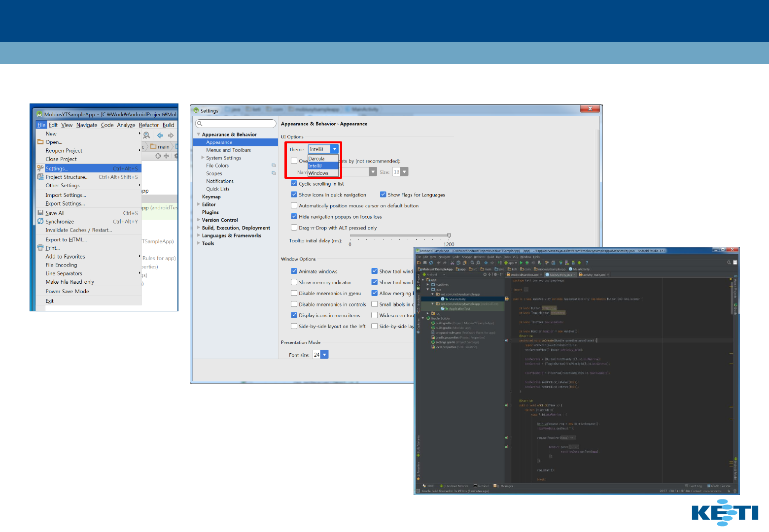This screenshot has height=532, width=769.
Task: Click the Android SDK Manager icon in dark IDE toolbar
Action: (x=573, y=263)
